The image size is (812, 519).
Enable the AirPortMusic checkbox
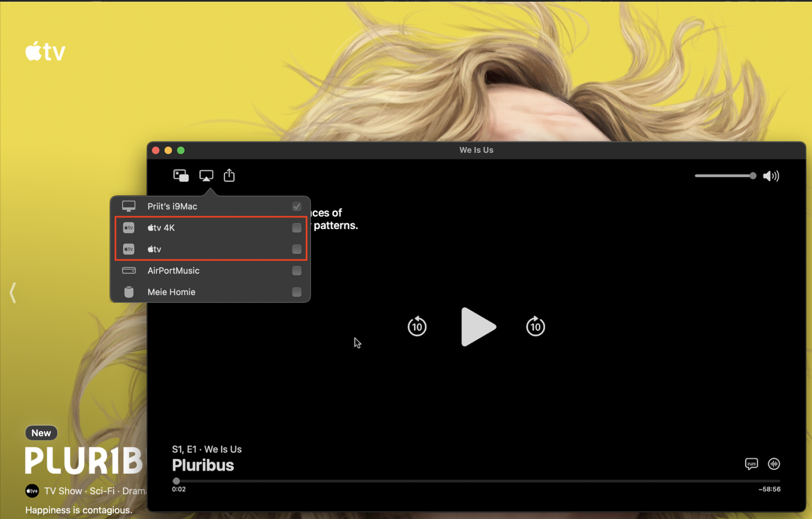coord(297,271)
